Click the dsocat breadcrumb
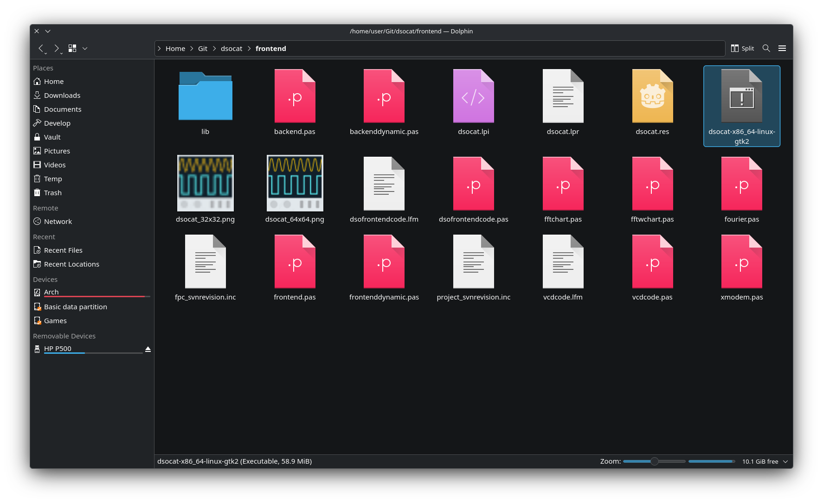 (231, 49)
